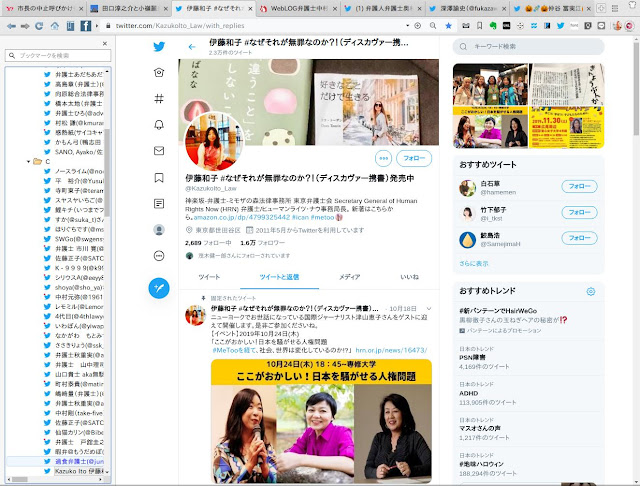Go back using the profile header arrow
Viewport: 640px width, 486px height.
click(192, 47)
